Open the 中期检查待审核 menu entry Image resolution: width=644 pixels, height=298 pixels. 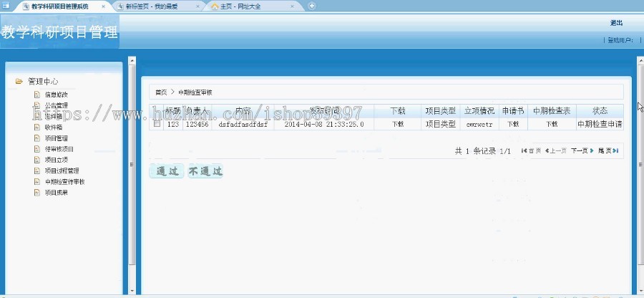(x=64, y=182)
